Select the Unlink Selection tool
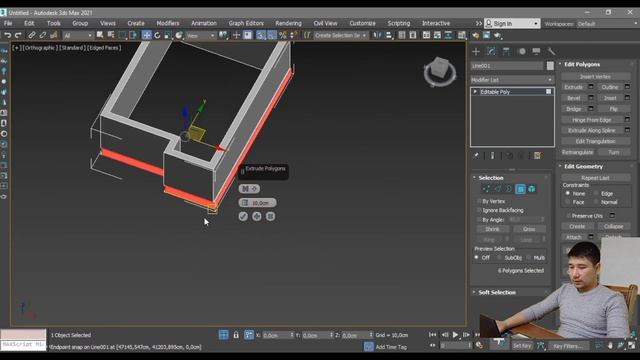Screen dimensions: 640x360 (42, 36)
